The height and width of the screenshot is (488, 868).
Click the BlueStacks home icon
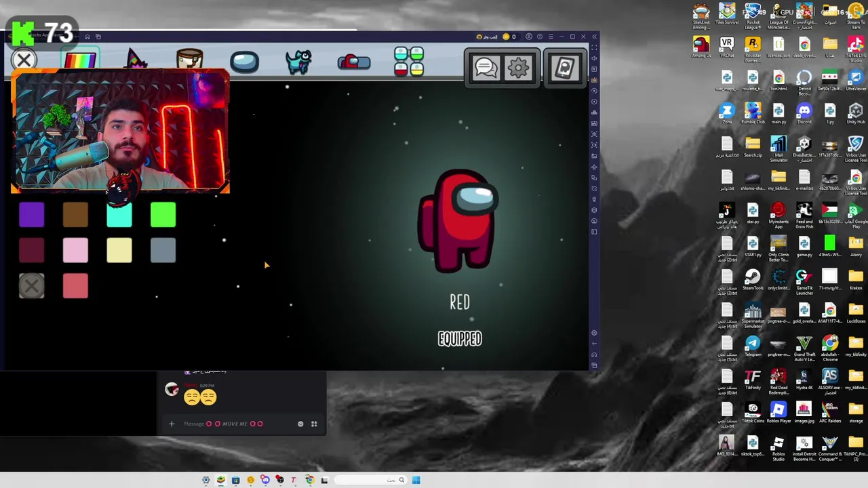(x=87, y=37)
